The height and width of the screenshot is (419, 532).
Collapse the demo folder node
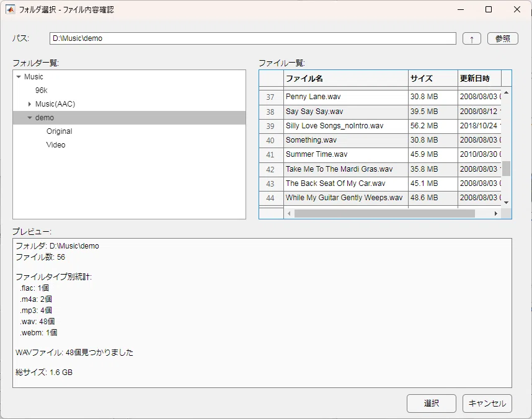pyautogui.click(x=30, y=118)
